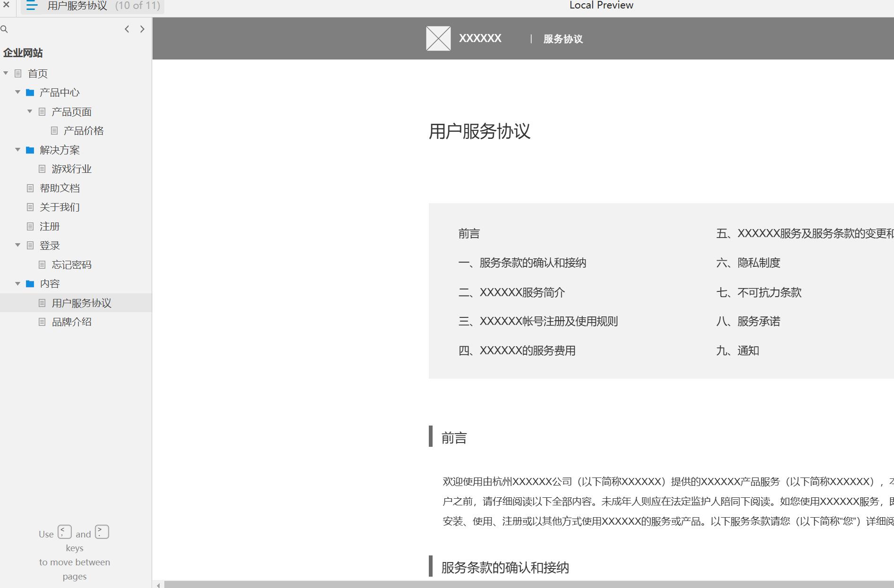Jump to 七、不可抗力条款 section

pos(759,292)
